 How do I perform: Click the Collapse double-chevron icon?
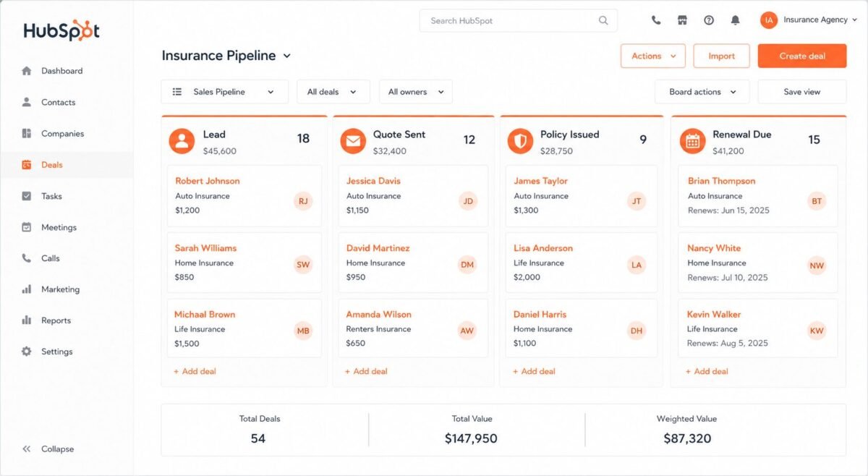point(27,449)
